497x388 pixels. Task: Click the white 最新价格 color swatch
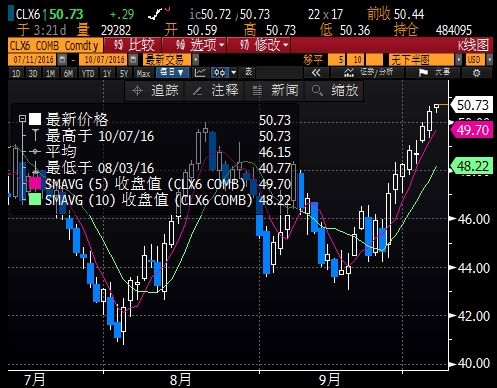(x=35, y=119)
